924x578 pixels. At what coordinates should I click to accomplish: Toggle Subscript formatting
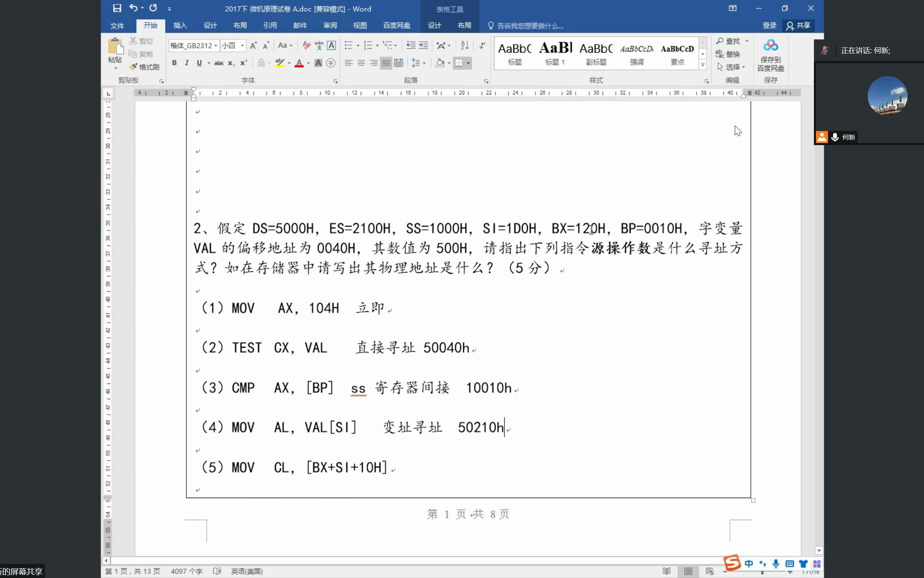click(231, 63)
